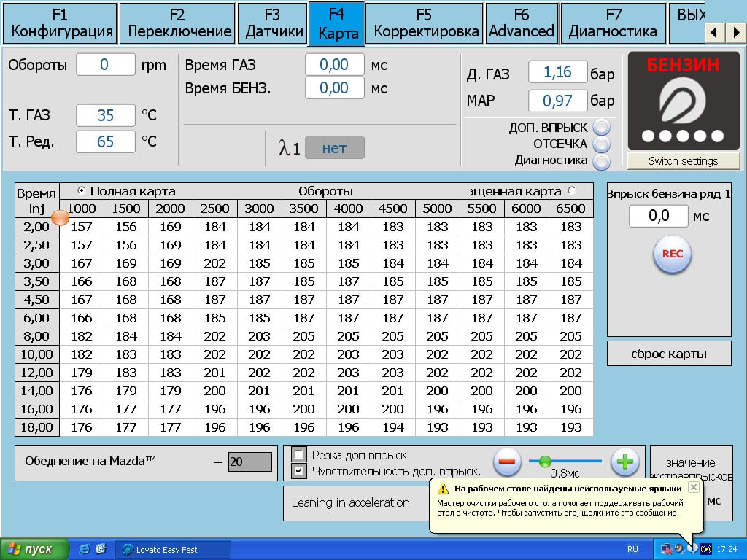Viewport: 747px width, 560px height.
Task: Click the 8,00 injection time row header
Action: coord(36,336)
